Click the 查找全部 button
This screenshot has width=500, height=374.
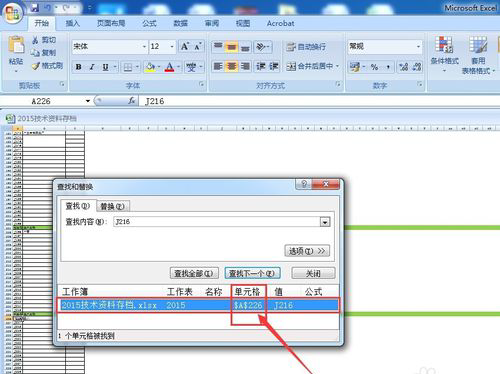coord(194,273)
